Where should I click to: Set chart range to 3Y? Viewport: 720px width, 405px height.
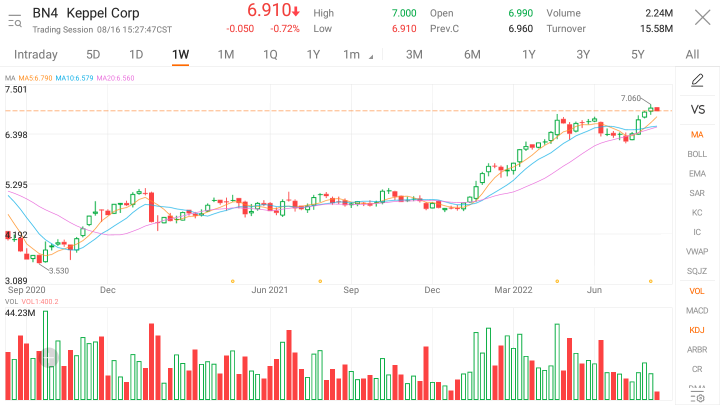583,55
